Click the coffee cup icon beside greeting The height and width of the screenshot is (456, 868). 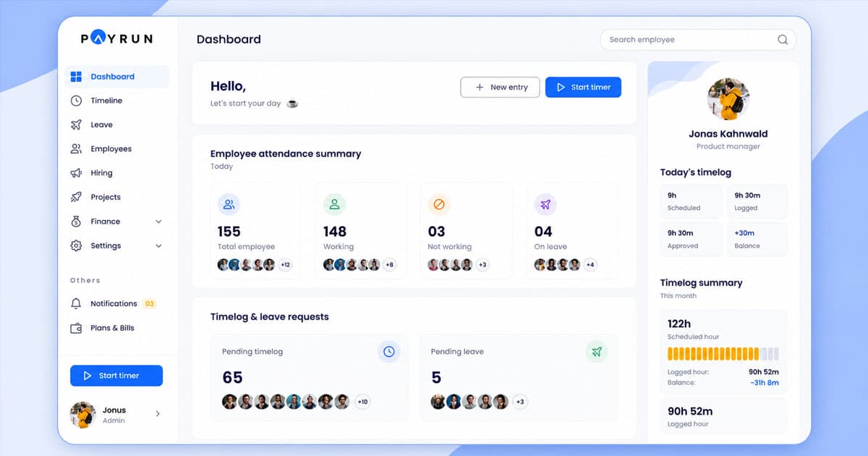(292, 104)
